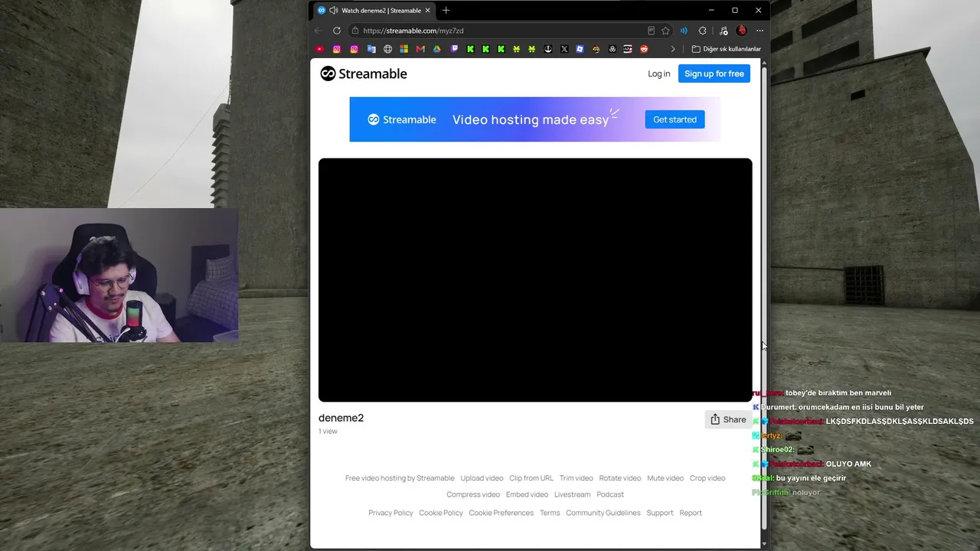Open the Embed video footer link
The height and width of the screenshot is (551, 980).
tap(527, 495)
